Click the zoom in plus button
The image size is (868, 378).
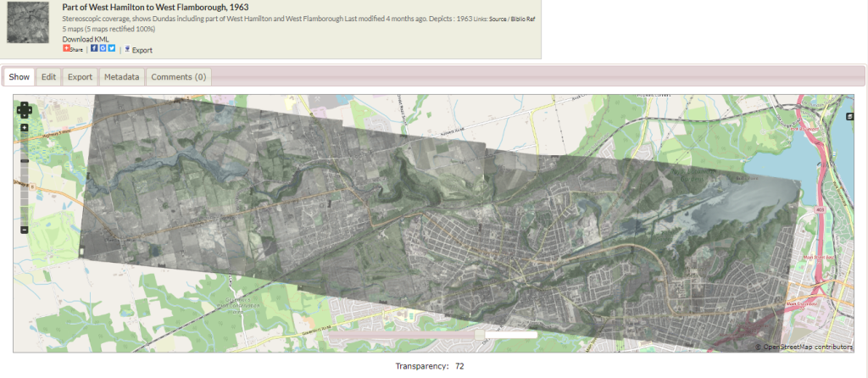point(25,128)
